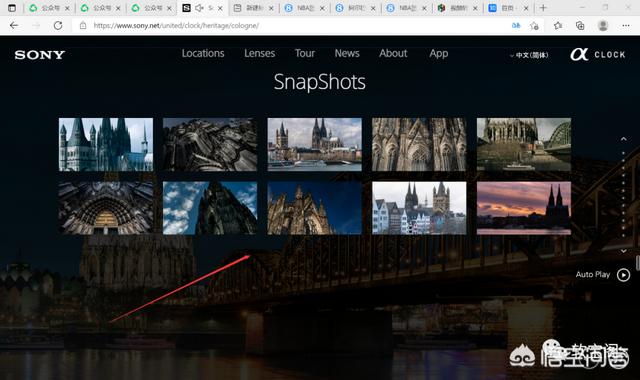The height and width of the screenshot is (380, 640).
Task: Close the 新建 document tab
Action: (x=271, y=8)
